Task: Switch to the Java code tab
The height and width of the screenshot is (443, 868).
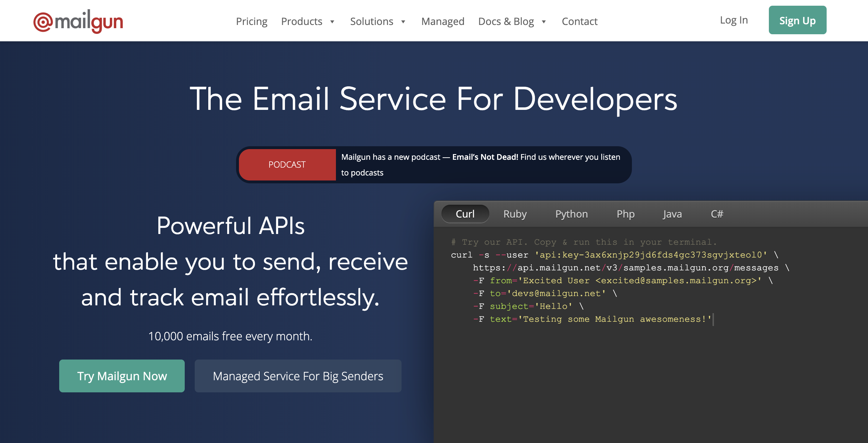Action: click(672, 214)
